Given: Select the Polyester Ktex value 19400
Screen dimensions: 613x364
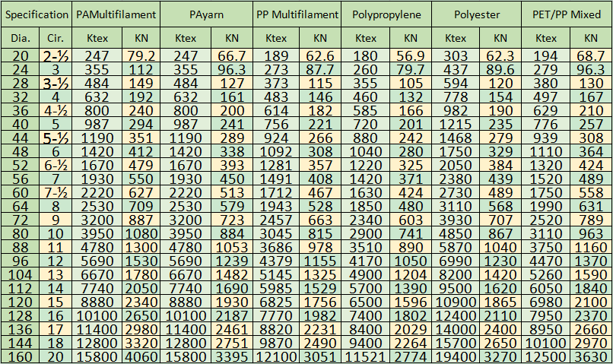Looking at the screenshot, I should click(x=455, y=356).
